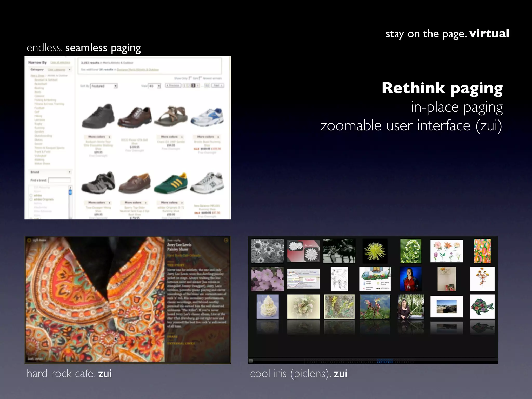Select the Tennis & Racquet Sports category
The width and height of the screenshot is (532, 399).
click(49, 148)
